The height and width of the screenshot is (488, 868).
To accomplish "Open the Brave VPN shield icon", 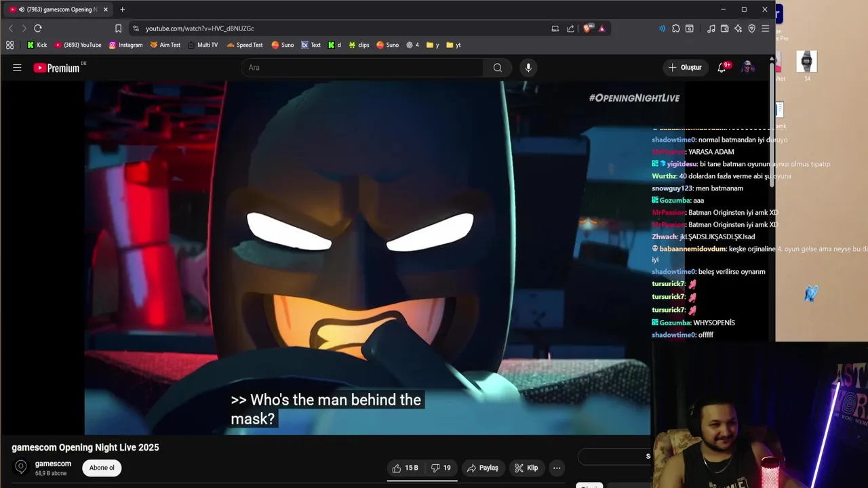I will pos(751,28).
